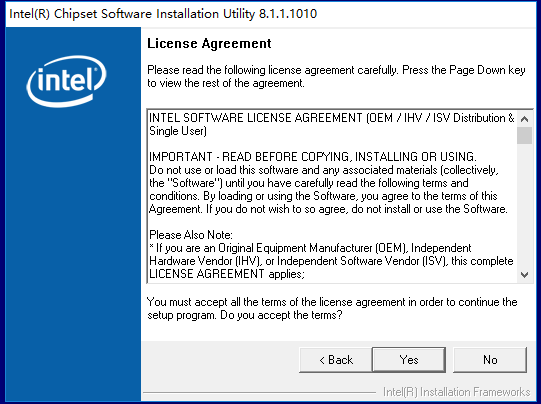Click the Single User) line of the license

(178, 131)
